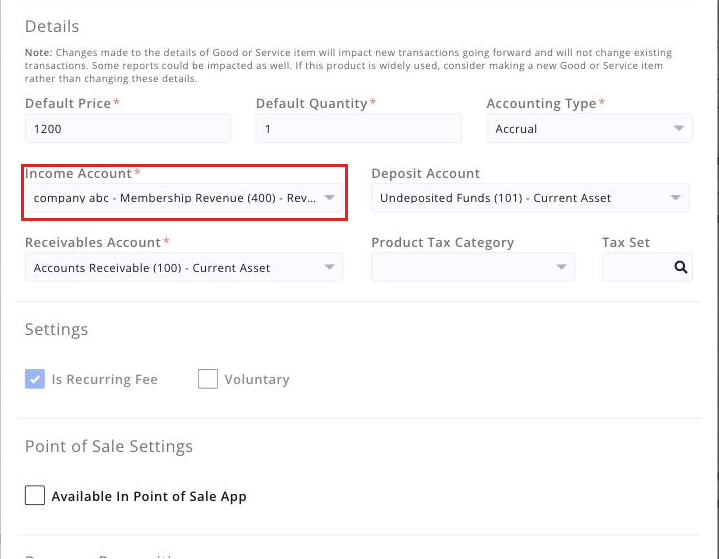Open the Receivables Account dropdown

(184, 267)
